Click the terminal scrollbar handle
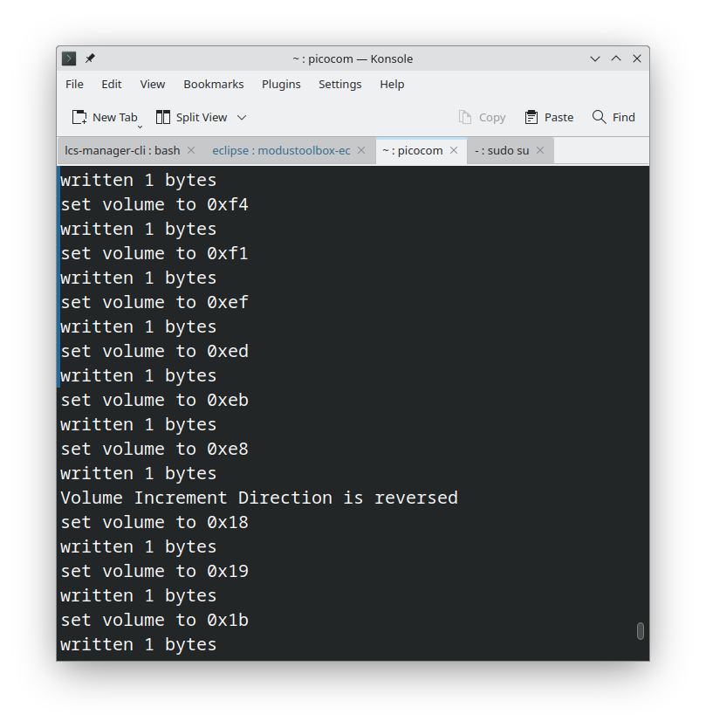Screen dimensions: 706x728 (640, 631)
